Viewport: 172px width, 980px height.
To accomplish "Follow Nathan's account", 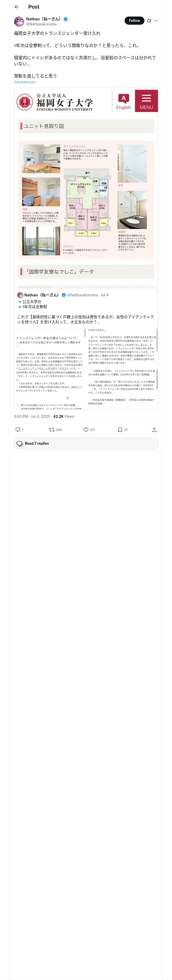I will 134,21.
